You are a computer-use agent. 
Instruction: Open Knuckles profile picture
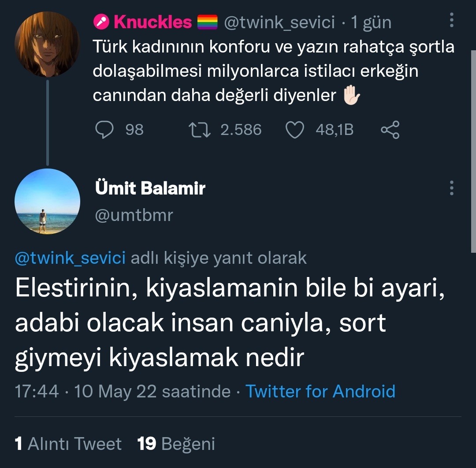point(47,44)
